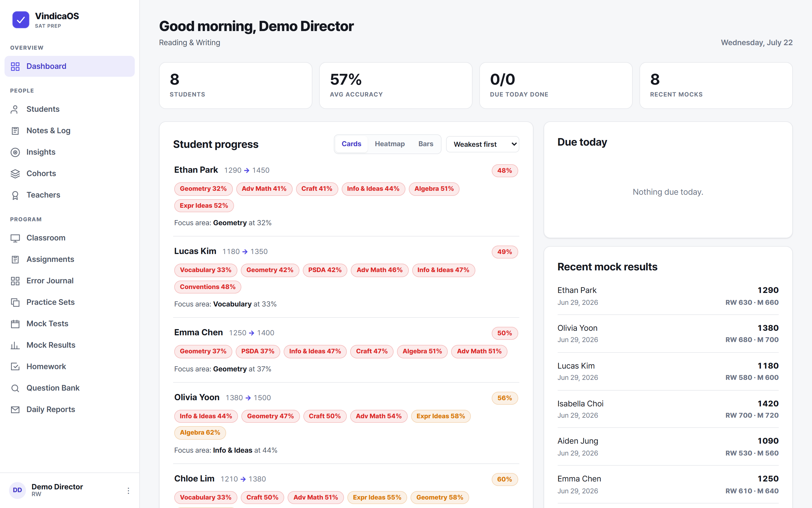Open Emma Chen's progress card name
812x508 pixels.
198,333
